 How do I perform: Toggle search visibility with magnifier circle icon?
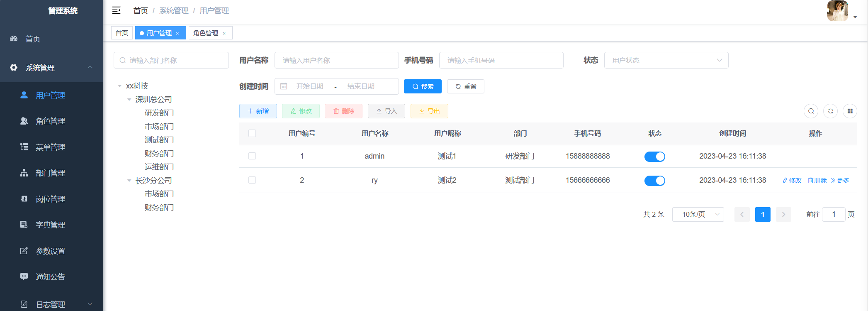[811, 111]
